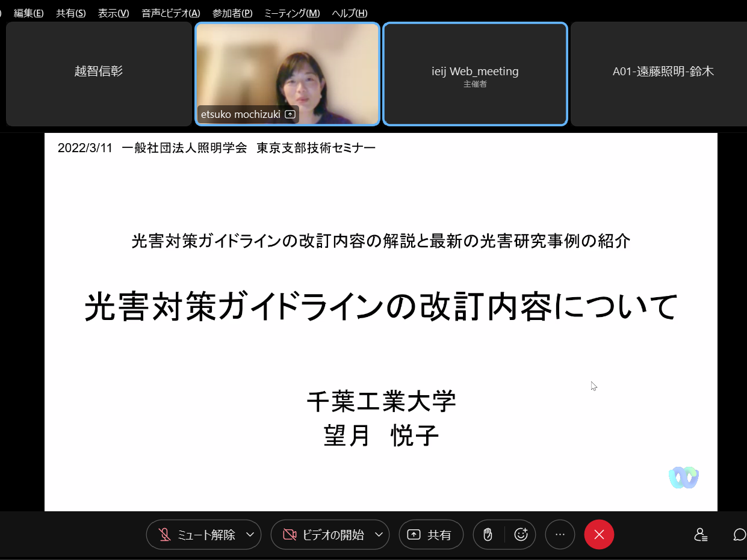Open the 表示(V) menu
Screen dimensions: 747x560
tap(114, 13)
